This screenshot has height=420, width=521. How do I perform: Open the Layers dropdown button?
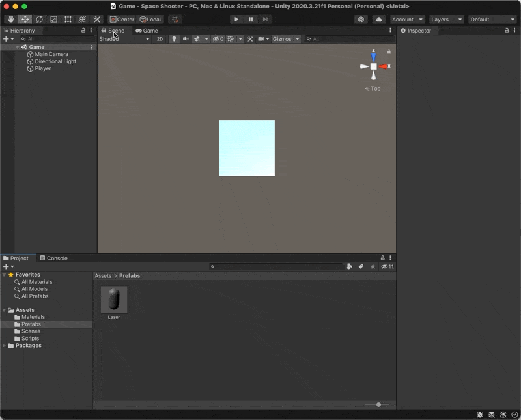tap(445, 20)
